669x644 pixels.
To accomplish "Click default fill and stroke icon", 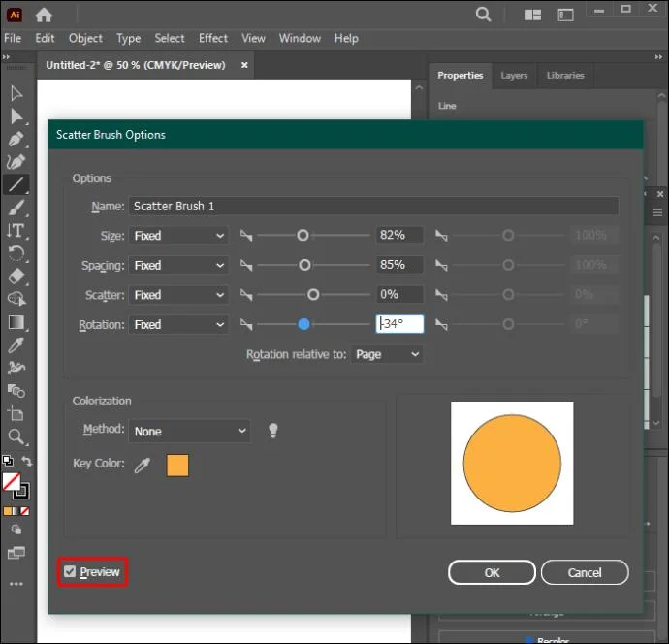I will (x=7, y=461).
